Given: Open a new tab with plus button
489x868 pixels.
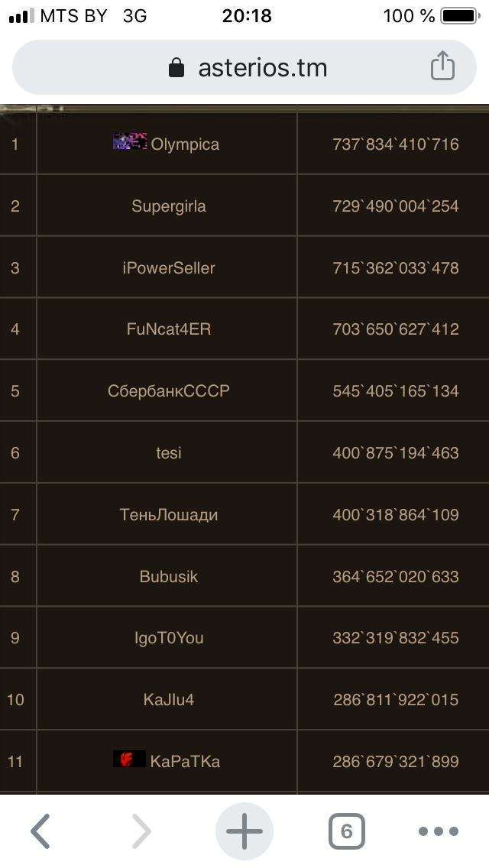Looking at the screenshot, I should [x=244, y=831].
